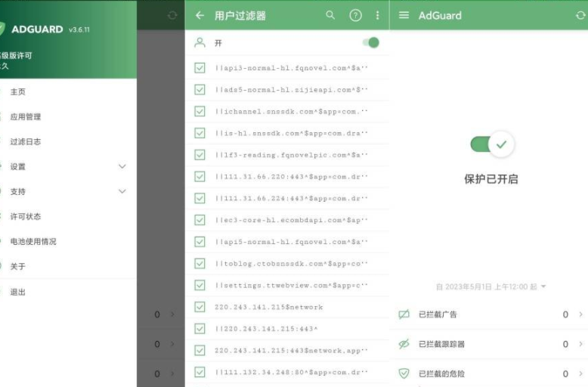
Task: Click the ||settings.ttwebview.com rule text
Action: (x=292, y=286)
